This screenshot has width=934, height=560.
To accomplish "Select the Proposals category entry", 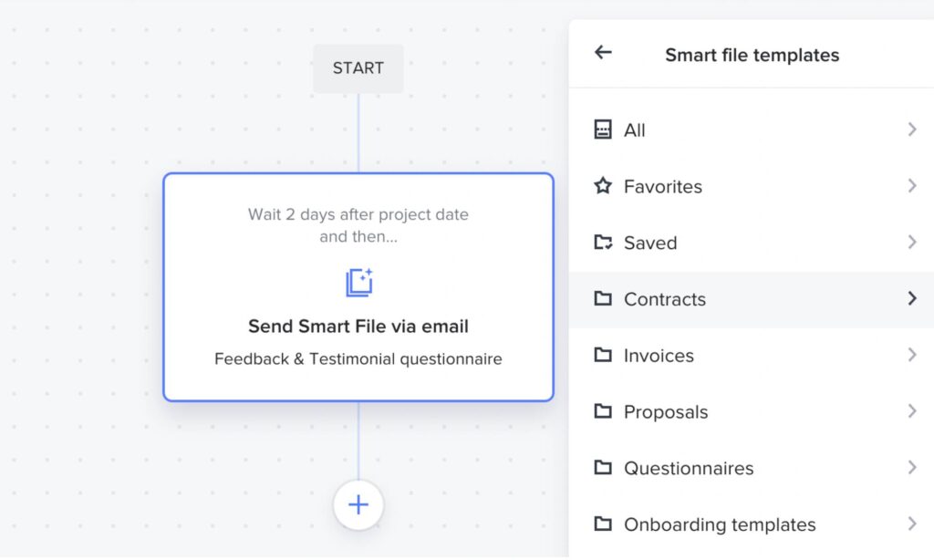I will pyautogui.click(x=666, y=411).
